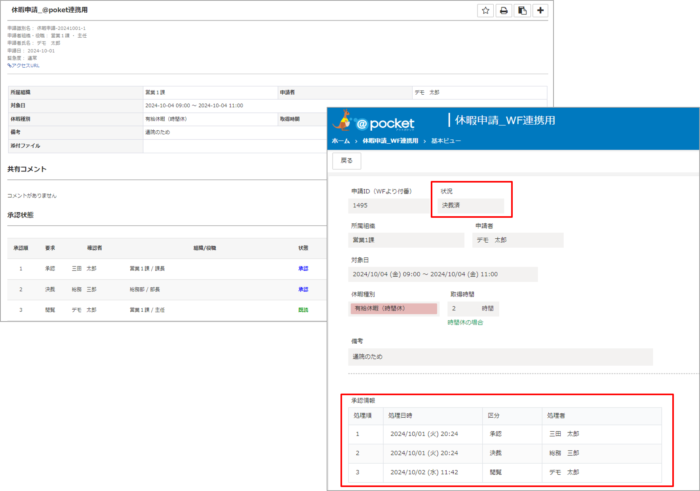
Task: Click the 共有コメント heading
Action: 27,169
